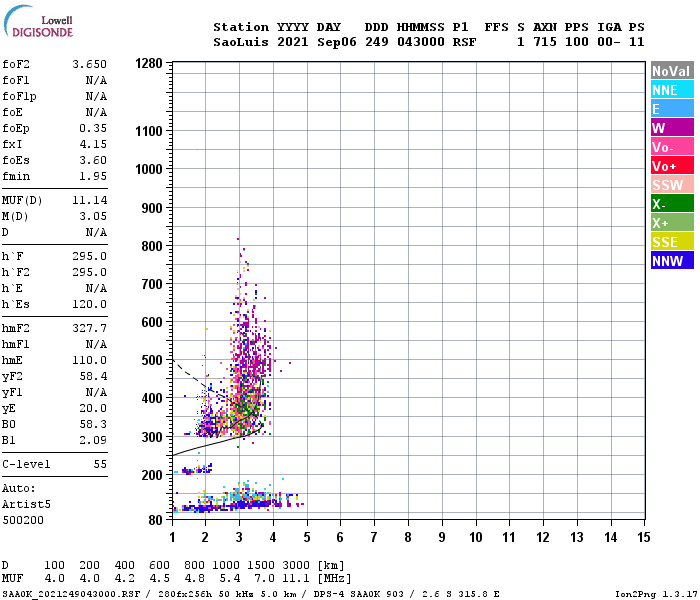Click the C-level value 55

point(100,464)
